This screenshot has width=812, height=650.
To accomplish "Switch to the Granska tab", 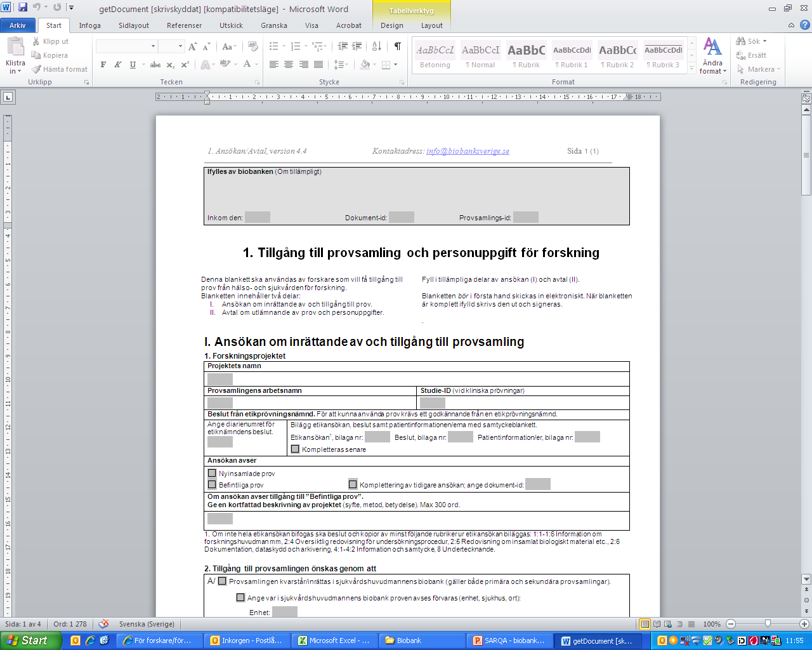I will tap(274, 25).
